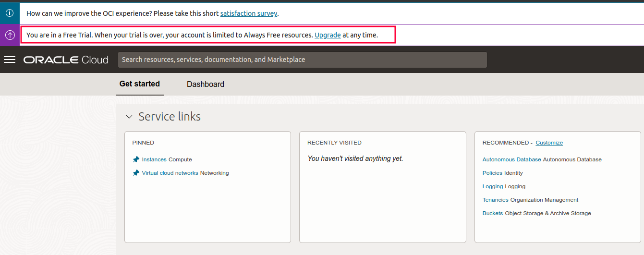The height and width of the screenshot is (255, 644).
Task: Click the pin icon next to Instances
Action: [x=136, y=159]
